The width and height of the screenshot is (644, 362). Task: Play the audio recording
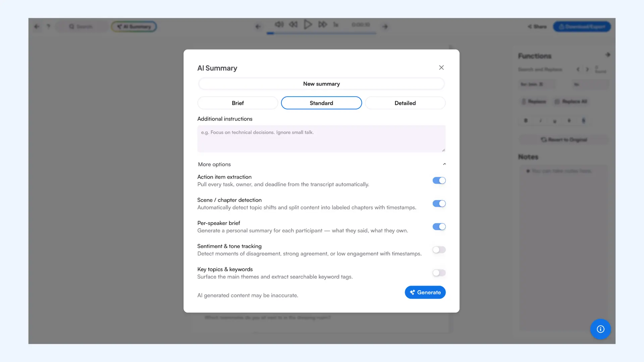click(308, 24)
